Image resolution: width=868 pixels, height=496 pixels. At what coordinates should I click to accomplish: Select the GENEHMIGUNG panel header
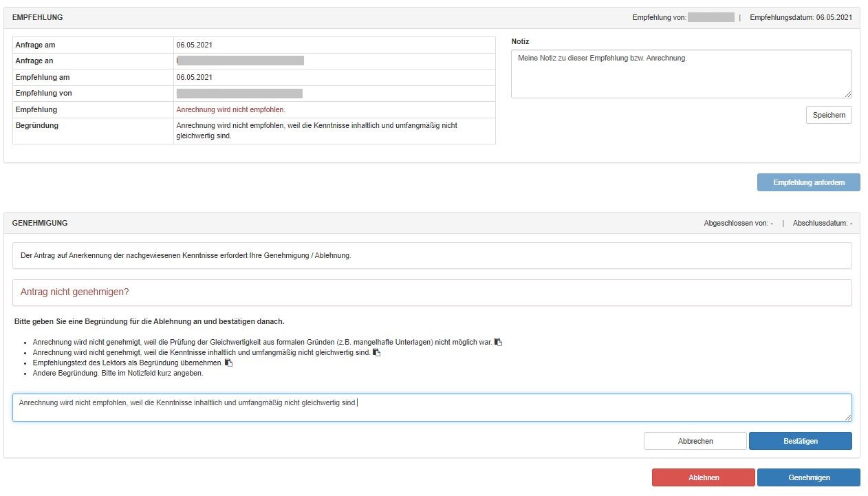tap(40, 224)
